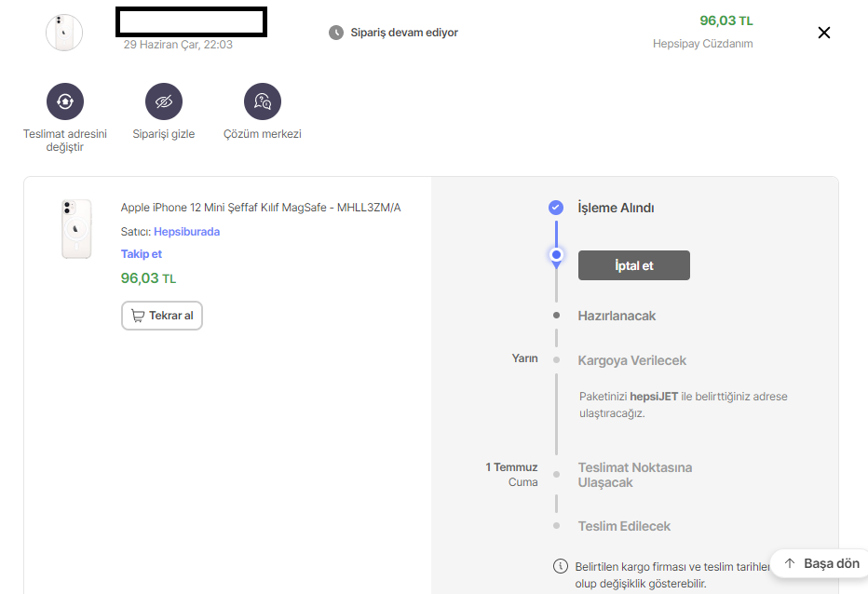
Task: Click the up arrow in Başa dön
Action: (790, 563)
